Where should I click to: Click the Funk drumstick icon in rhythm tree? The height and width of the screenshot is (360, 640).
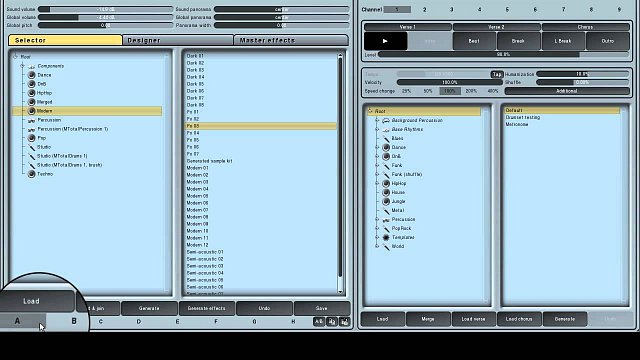(x=386, y=165)
